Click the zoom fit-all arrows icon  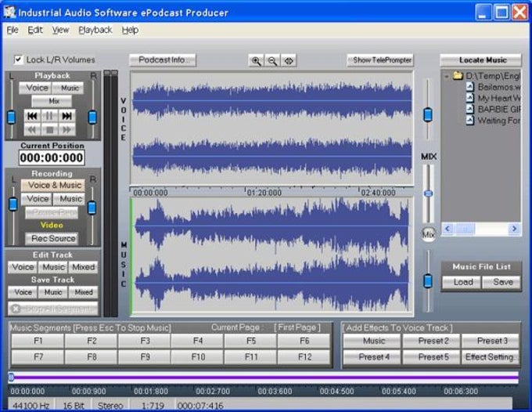289,61
